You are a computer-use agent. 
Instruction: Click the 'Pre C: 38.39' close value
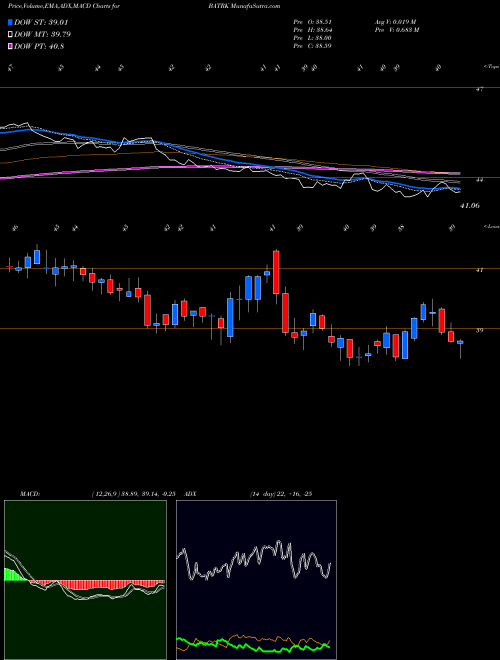click(313, 46)
